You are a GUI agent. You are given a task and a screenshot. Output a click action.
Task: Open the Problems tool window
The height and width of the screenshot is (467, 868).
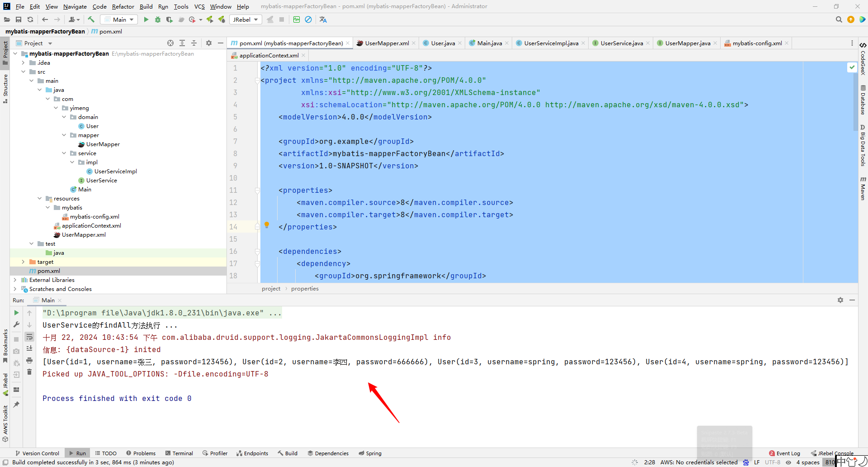(141, 453)
